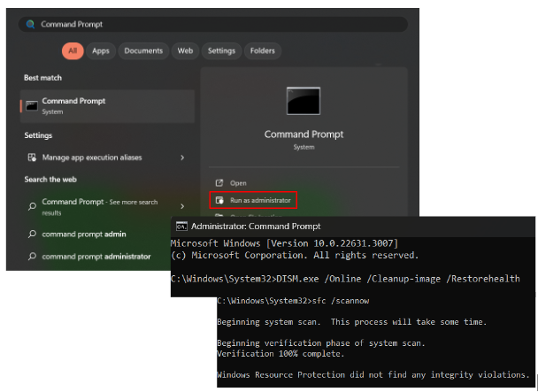Click the DISM.exe /Online /Cleanup-image command line
538x392 pixels.
coord(345,279)
